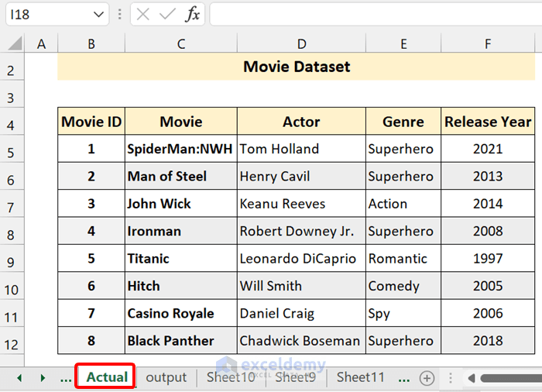Viewport: 542px width, 392px height.
Task: Click the Name Box showing I18
Action: 48,15
